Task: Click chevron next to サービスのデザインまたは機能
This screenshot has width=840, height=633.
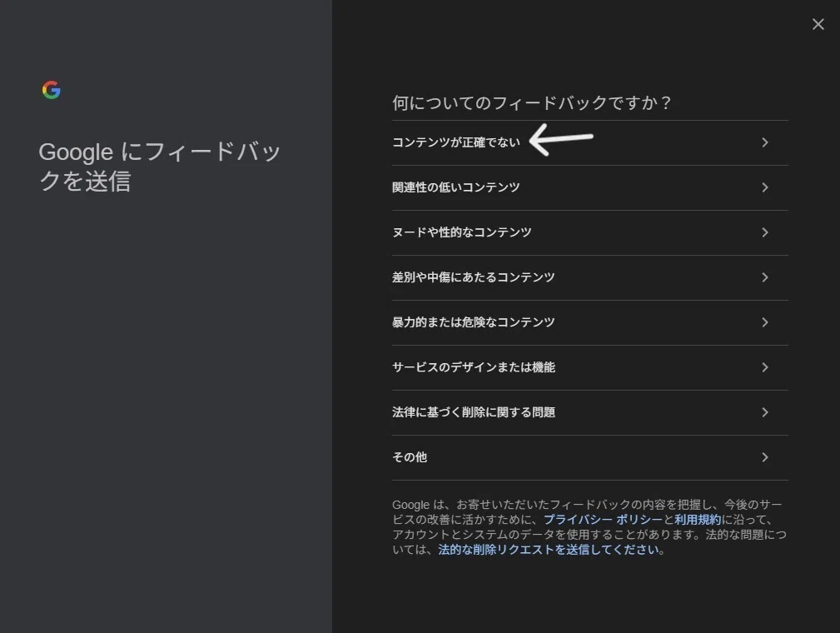Action: (765, 367)
